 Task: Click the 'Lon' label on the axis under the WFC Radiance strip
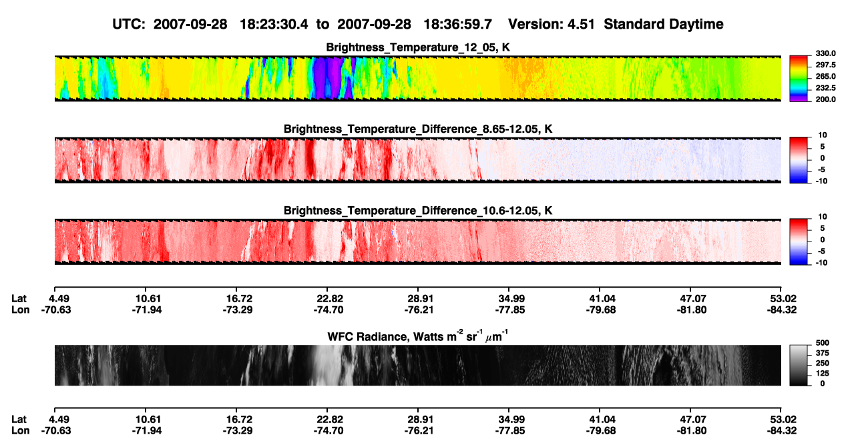click(20, 430)
